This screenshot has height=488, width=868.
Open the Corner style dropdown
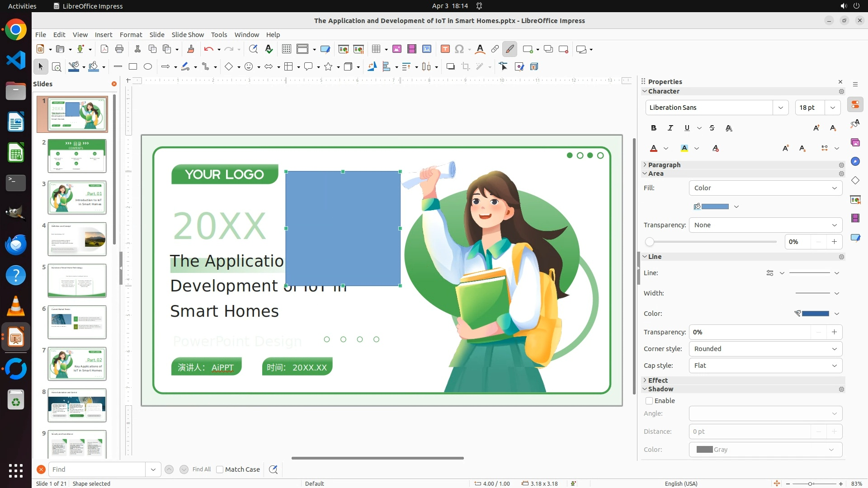pyautogui.click(x=765, y=349)
